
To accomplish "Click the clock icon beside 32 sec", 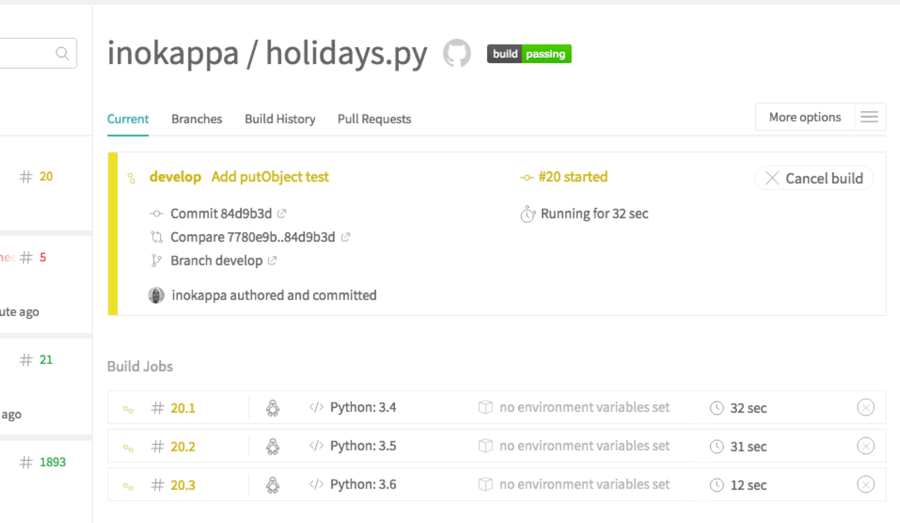I will click(716, 408).
